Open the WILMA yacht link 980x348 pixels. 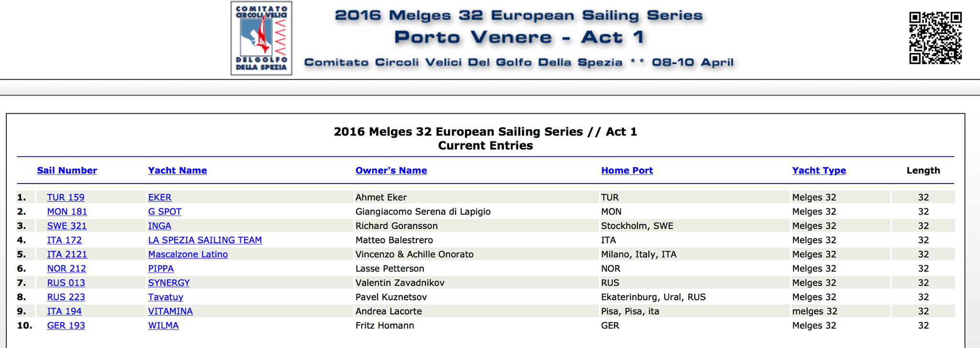[x=163, y=326]
